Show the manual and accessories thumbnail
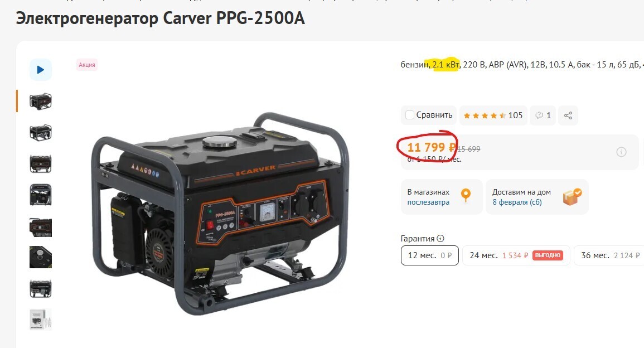This screenshot has height=348, width=644. (41, 319)
